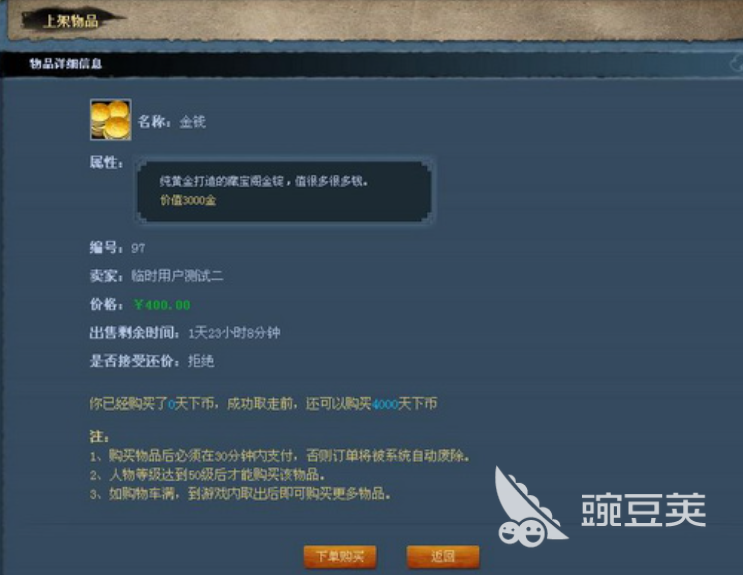This screenshot has height=575, width=743.
Task: Click the item attribute description box
Action: [285, 191]
